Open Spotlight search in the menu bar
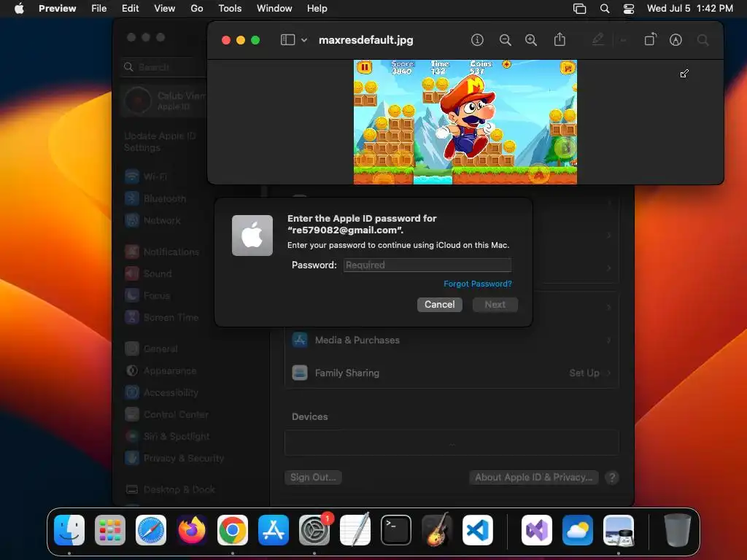This screenshot has height=560, width=747. (x=605, y=9)
